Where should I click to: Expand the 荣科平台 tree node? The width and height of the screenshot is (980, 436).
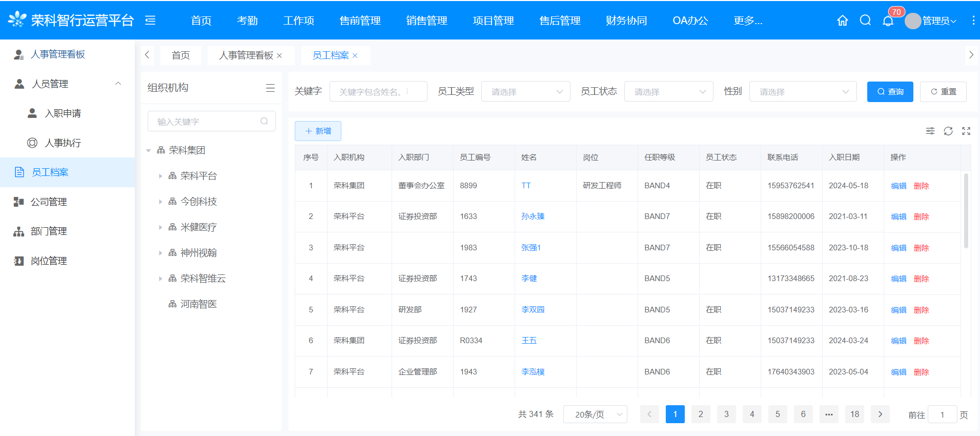[x=160, y=176]
